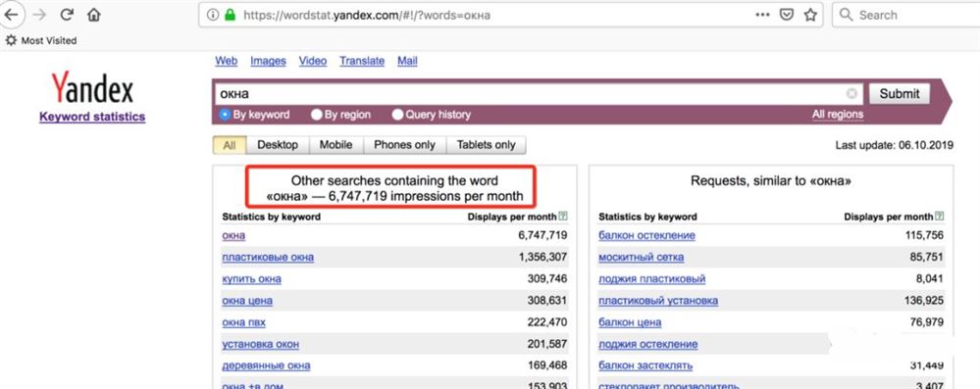980x389 pixels.
Task: Click the help icon next to the left Displays per month
Action: point(563,216)
